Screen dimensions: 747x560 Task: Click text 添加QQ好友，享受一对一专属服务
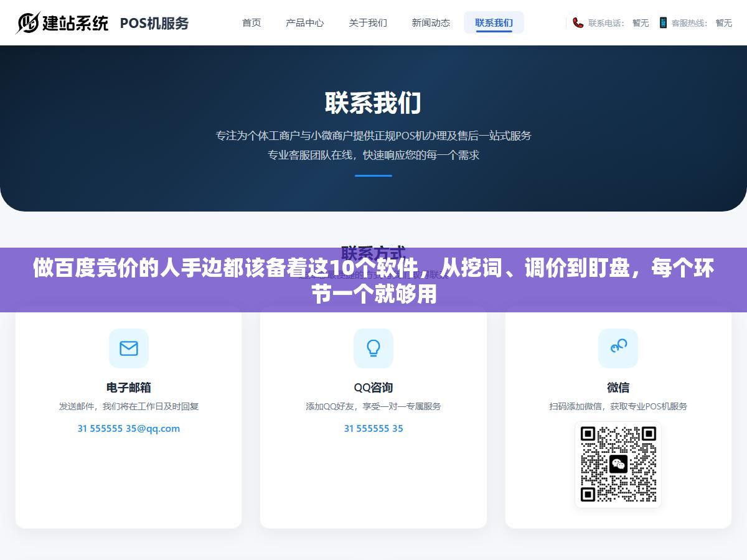point(374,406)
